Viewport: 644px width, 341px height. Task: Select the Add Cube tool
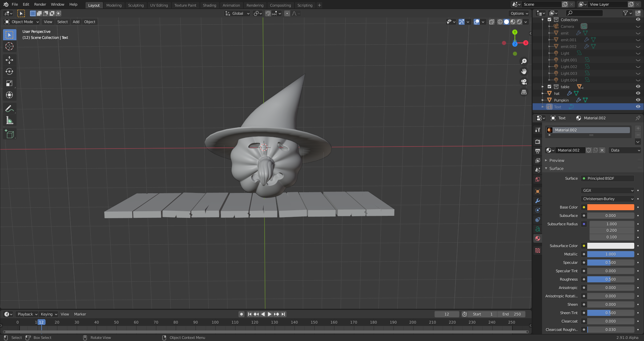point(9,134)
